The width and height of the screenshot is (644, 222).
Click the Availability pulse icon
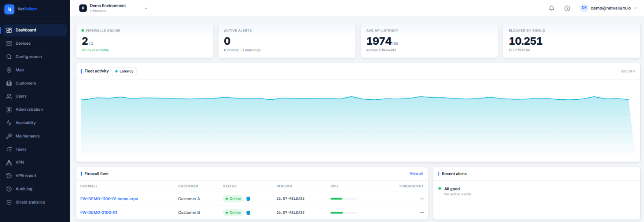pyautogui.click(x=9, y=123)
